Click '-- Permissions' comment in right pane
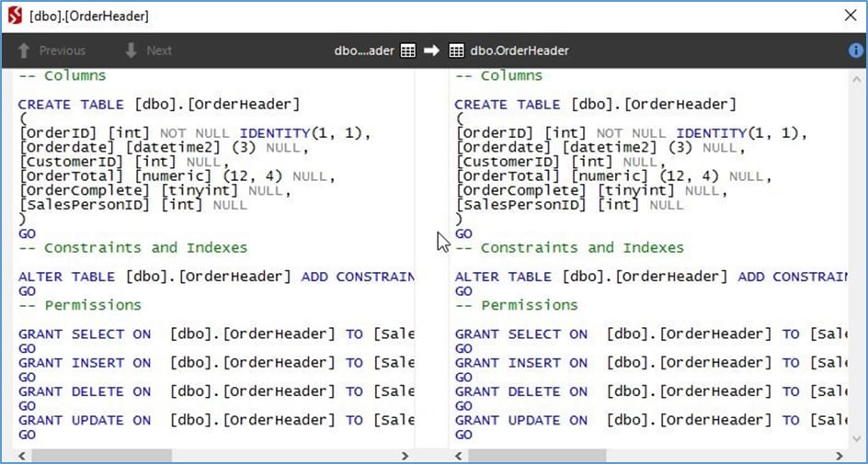 [x=517, y=305]
